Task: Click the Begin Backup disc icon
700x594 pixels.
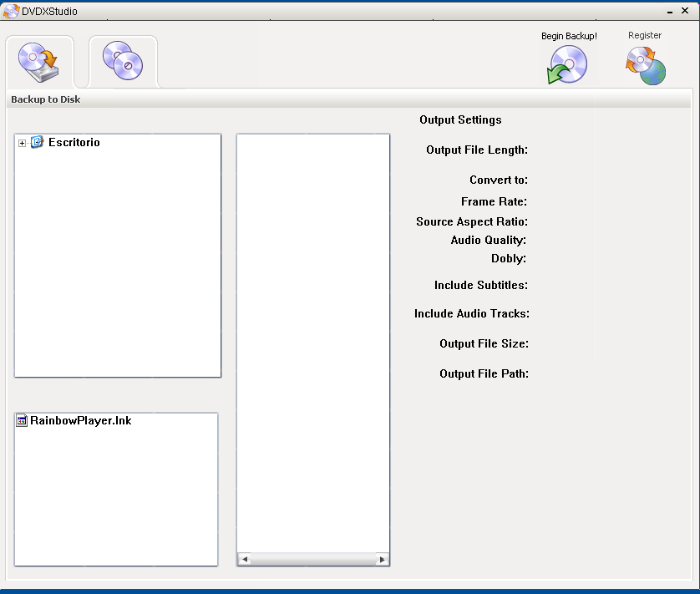Action: click(x=567, y=65)
